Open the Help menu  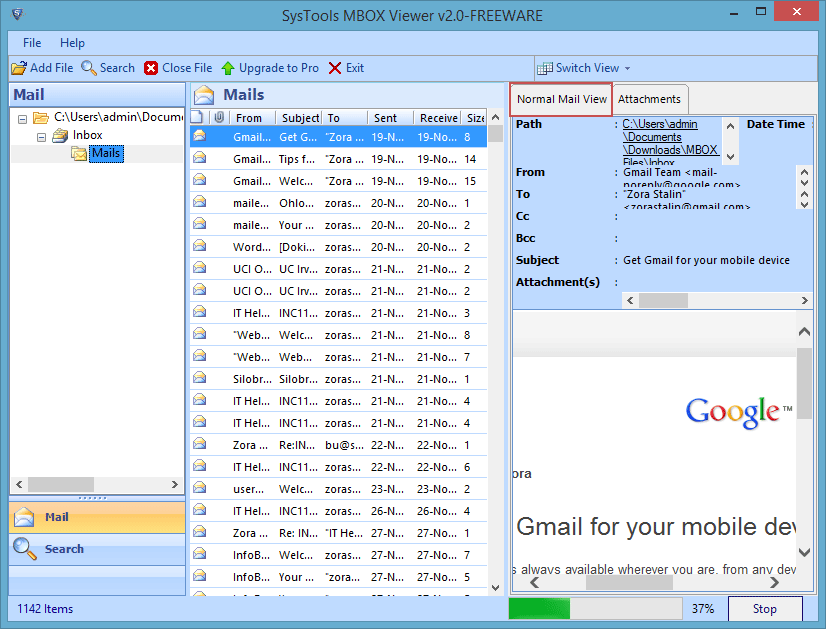click(72, 43)
